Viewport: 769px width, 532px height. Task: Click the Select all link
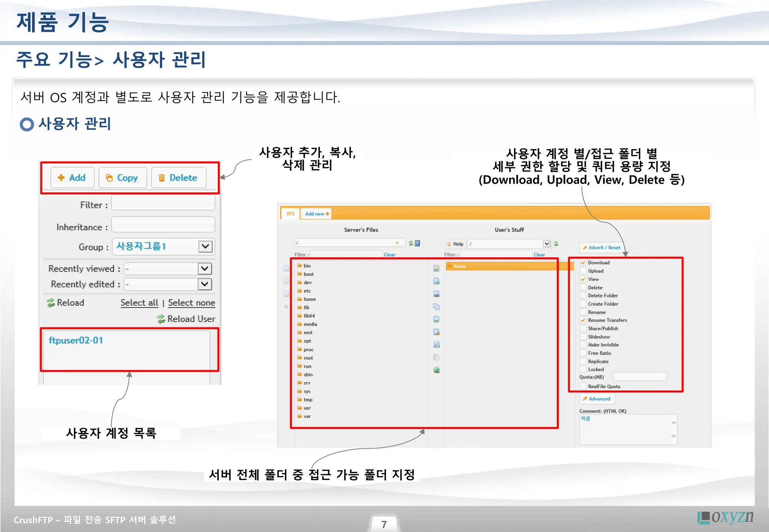[139, 303]
